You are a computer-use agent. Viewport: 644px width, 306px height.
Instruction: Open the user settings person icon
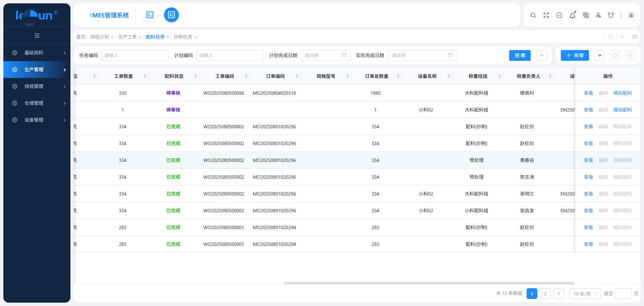coord(598,15)
